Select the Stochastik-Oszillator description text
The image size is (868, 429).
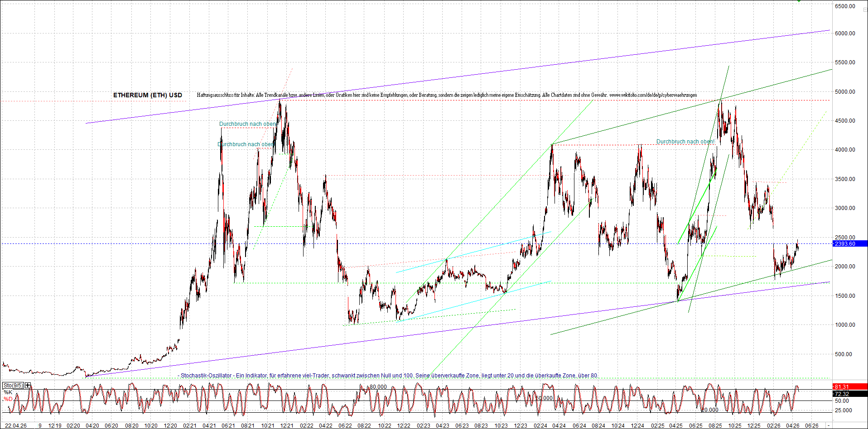click(389, 376)
